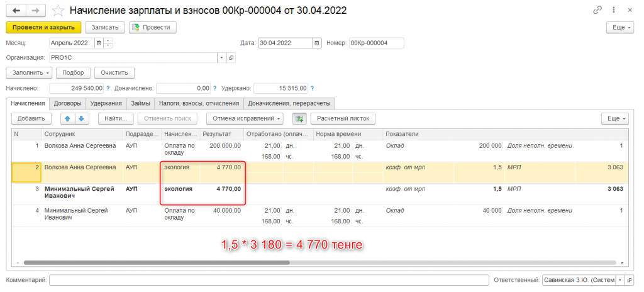Expand the Отмена исправлений dropdown
Screen dimensions: 644x292
pos(248,118)
